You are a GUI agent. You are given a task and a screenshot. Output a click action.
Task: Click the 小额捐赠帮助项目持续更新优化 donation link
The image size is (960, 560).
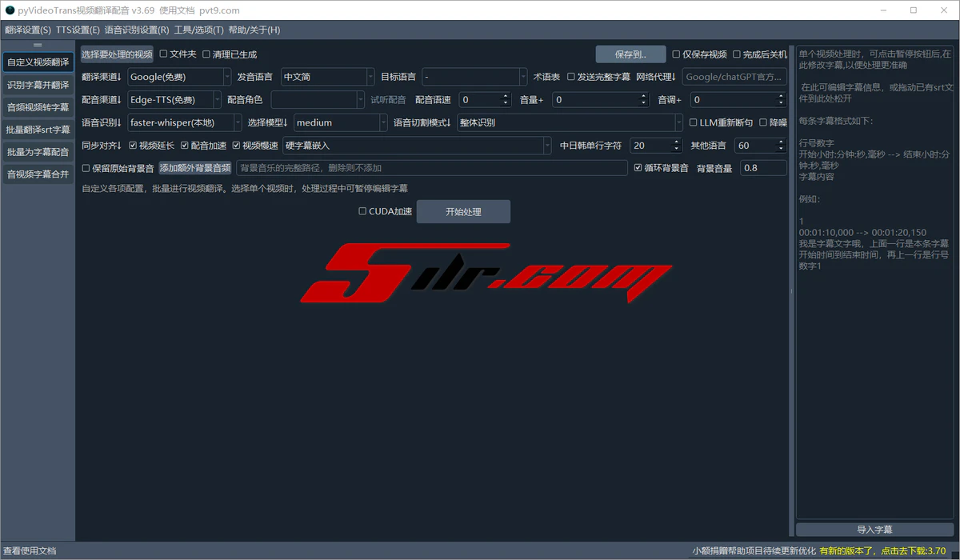click(x=754, y=550)
